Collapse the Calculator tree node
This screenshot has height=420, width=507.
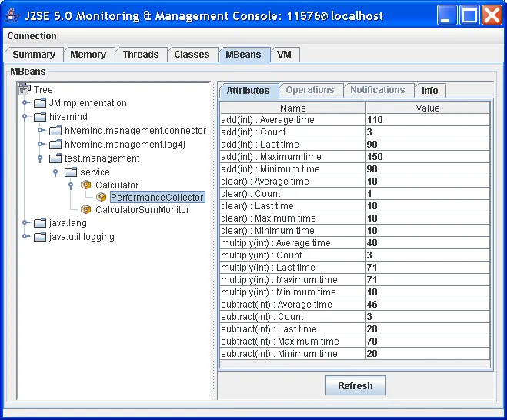click(71, 185)
